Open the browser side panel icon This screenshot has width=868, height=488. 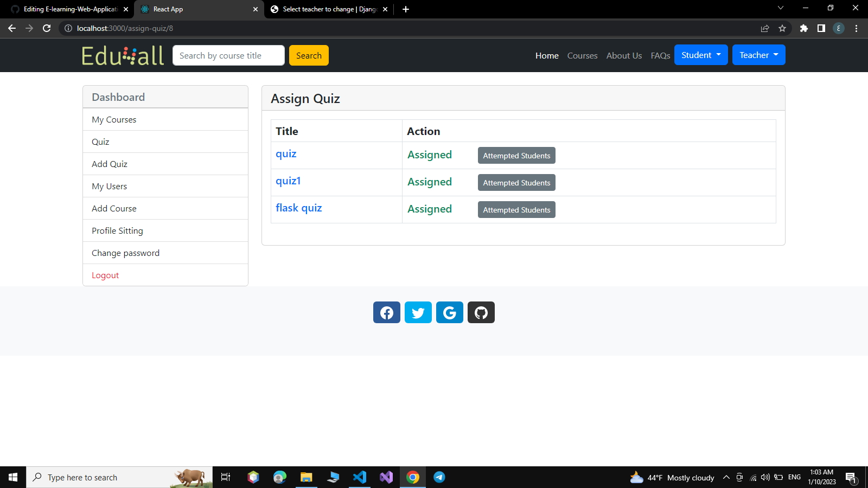tap(821, 28)
